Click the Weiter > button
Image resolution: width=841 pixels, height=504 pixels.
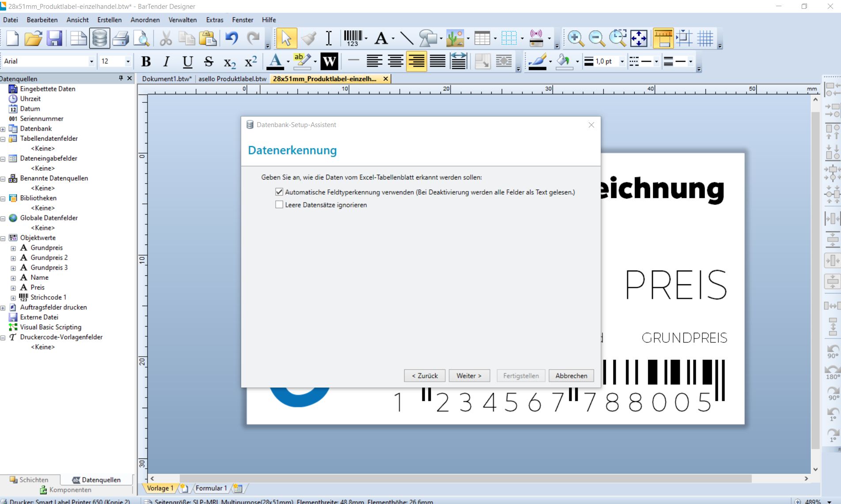click(469, 376)
